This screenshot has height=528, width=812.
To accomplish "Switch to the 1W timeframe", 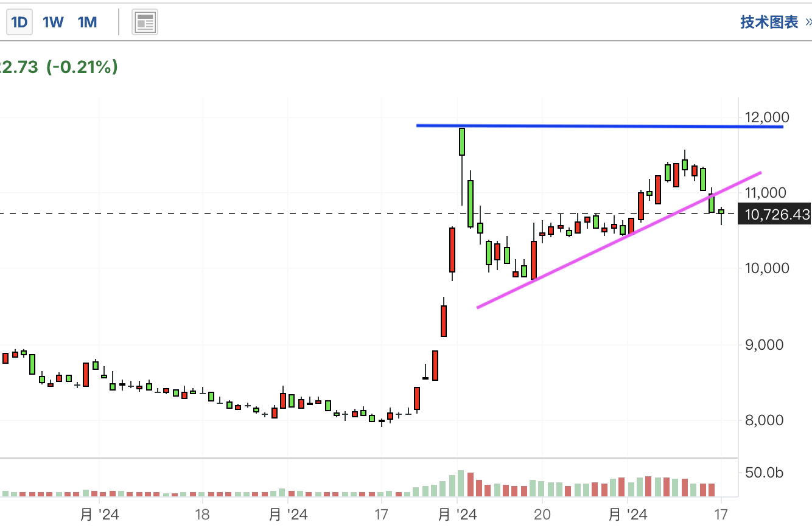I will point(53,23).
